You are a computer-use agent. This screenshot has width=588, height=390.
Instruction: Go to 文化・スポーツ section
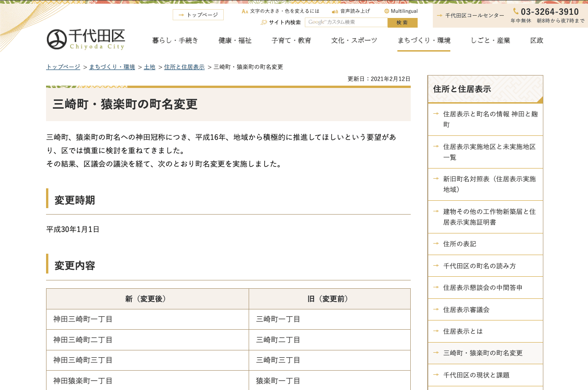coord(354,41)
